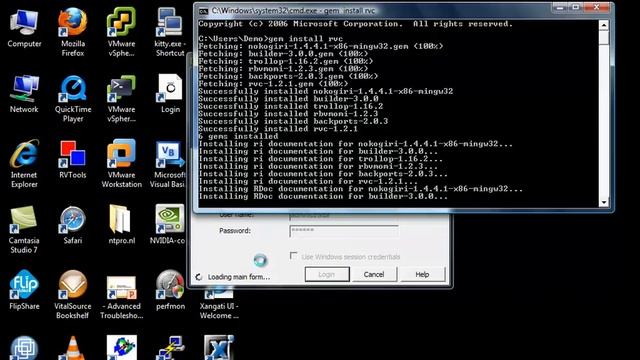Click 'Successfully installed rvc-1.2.1' line
Viewport: 640px width, 360px height.
pyautogui.click(x=278, y=129)
